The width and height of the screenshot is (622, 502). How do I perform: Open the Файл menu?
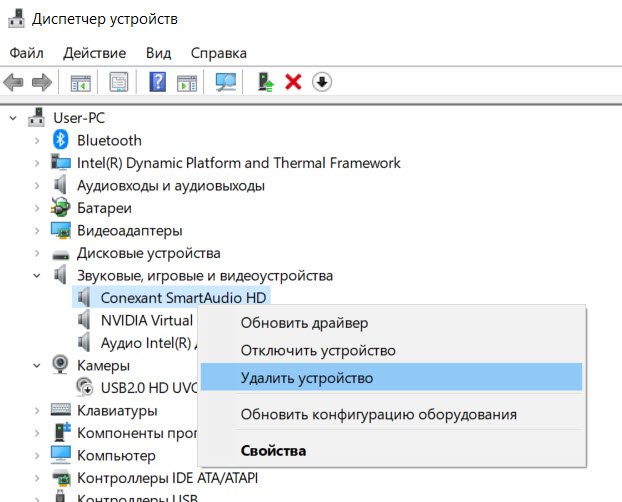26,53
